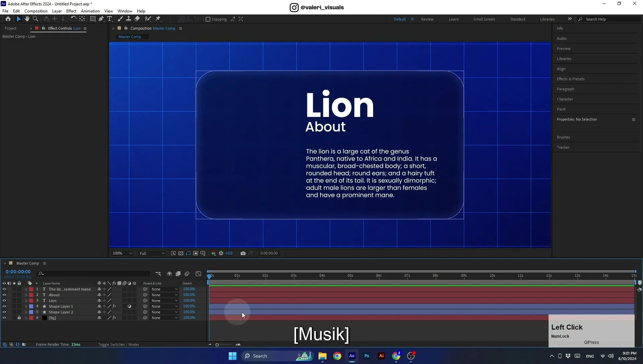Open the Graph Editor in timeline
Image resolution: width=643 pixels, height=364 pixels.
coord(198,274)
